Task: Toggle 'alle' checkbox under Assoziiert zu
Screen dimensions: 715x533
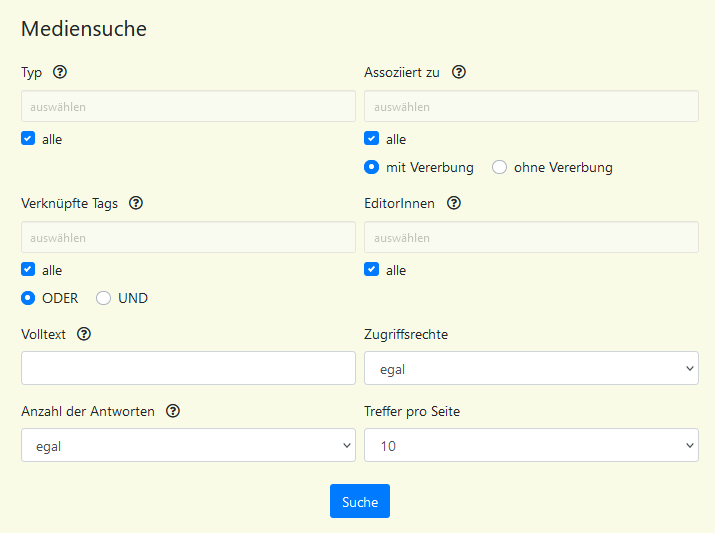Action: (372, 139)
